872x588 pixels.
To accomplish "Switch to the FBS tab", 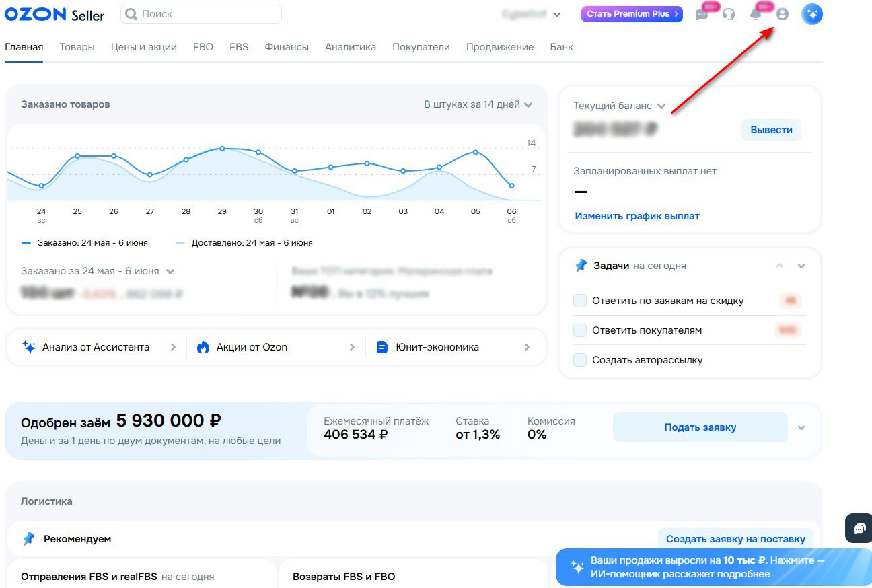I will 239,47.
